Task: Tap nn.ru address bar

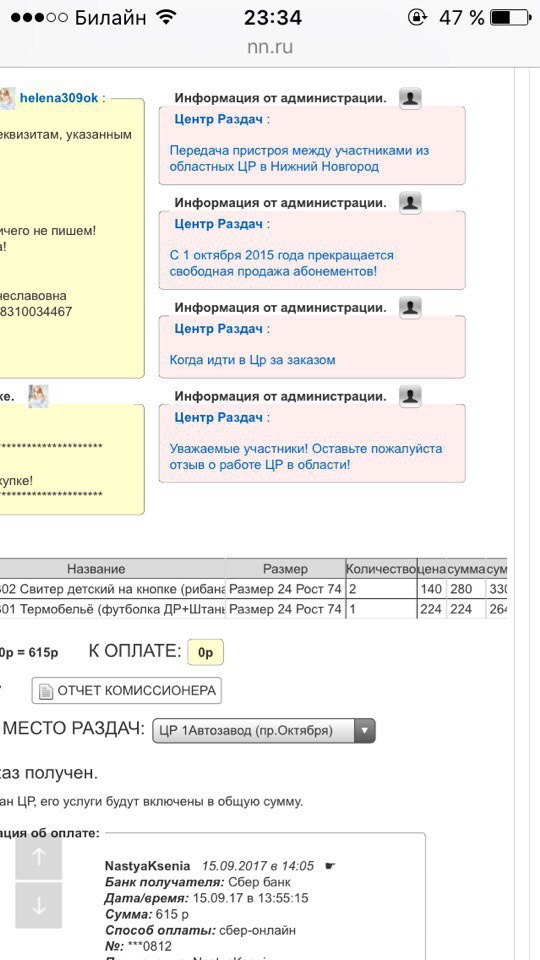Action: coord(270,47)
